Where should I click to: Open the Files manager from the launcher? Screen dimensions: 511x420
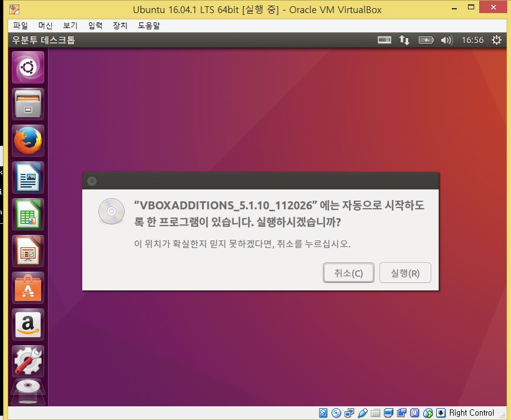(27, 104)
